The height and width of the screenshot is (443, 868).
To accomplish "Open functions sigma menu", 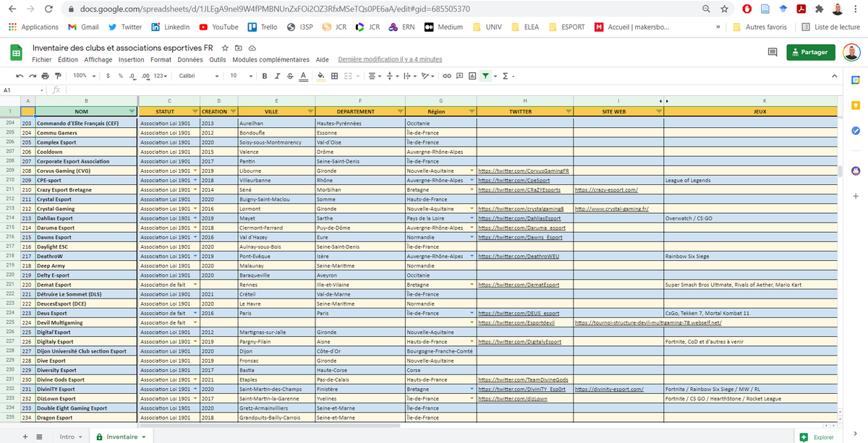I will coord(507,76).
